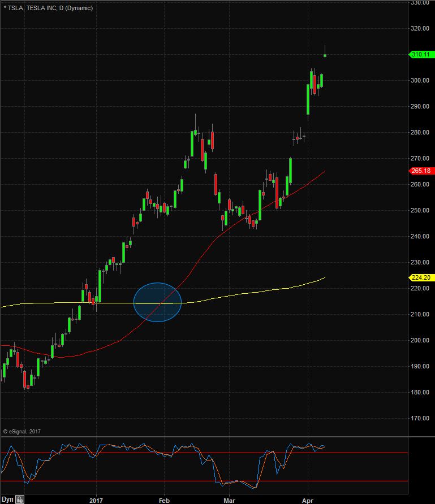Click the 220.00 price axis label
Screen dimensions: 435x504
point(420,288)
